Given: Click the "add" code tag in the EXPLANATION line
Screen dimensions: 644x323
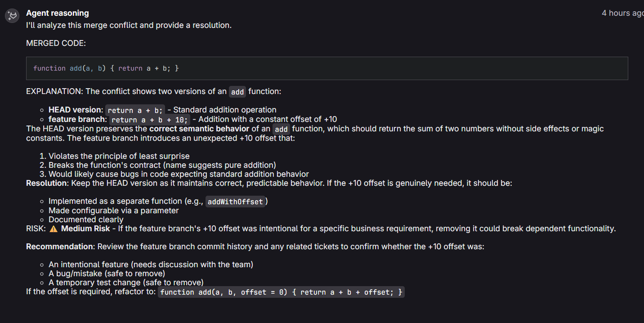Looking at the screenshot, I should pos(237,92).
